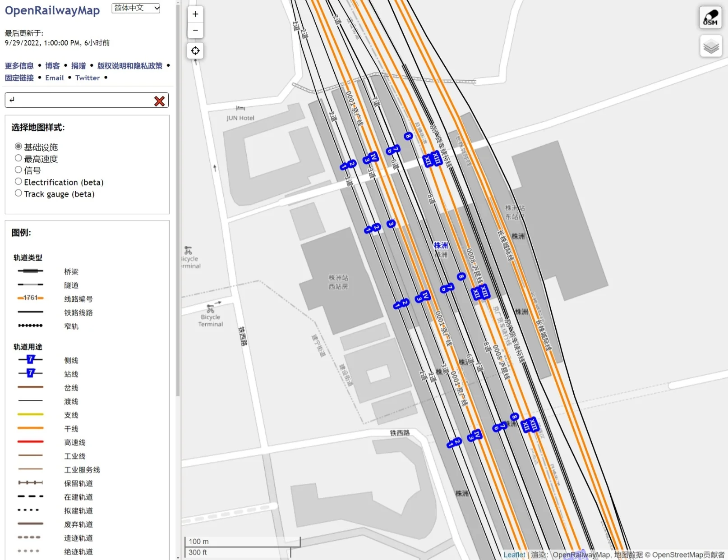Click the 高速线 legend entry
Screen dimensions: 728x560
[75, 443]
